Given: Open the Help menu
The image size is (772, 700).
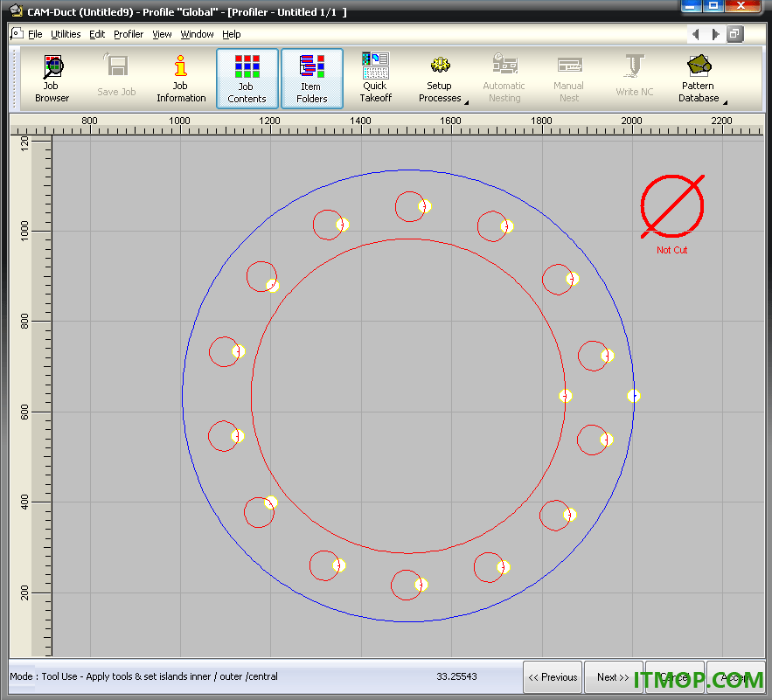Looking at the screenshot, I should (232, 34).
